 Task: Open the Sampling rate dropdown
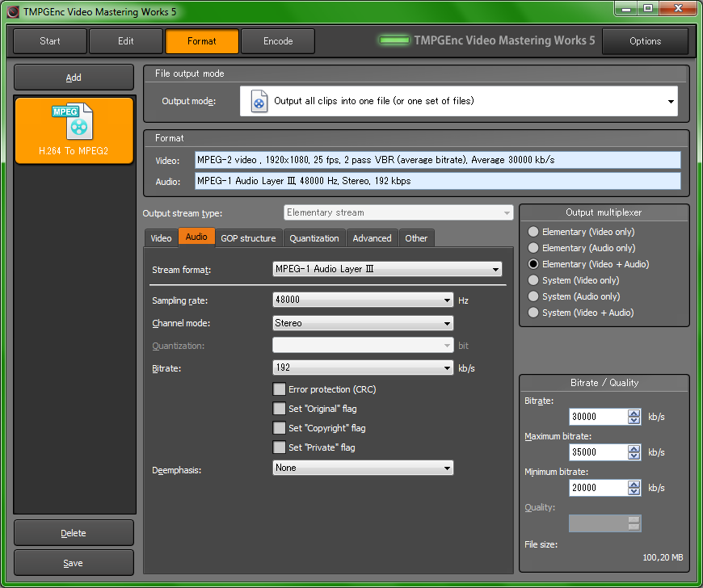(363, 300)
